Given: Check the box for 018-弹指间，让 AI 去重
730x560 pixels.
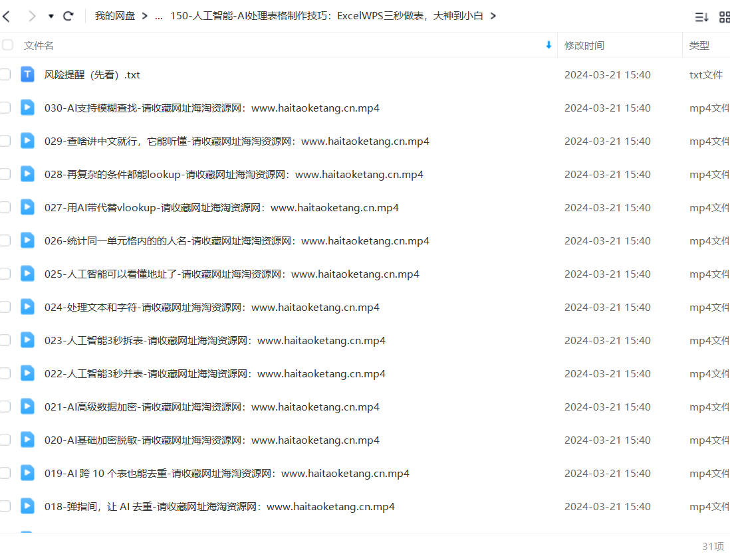Looking at the screenshot, I should point(5,506).
